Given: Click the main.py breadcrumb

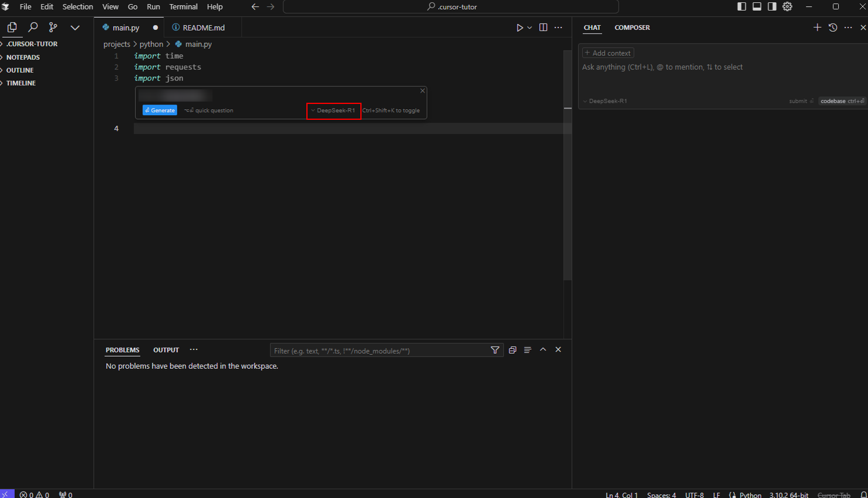Looking at the screenshot, I should pyautogui.click(x=194, y=44).
